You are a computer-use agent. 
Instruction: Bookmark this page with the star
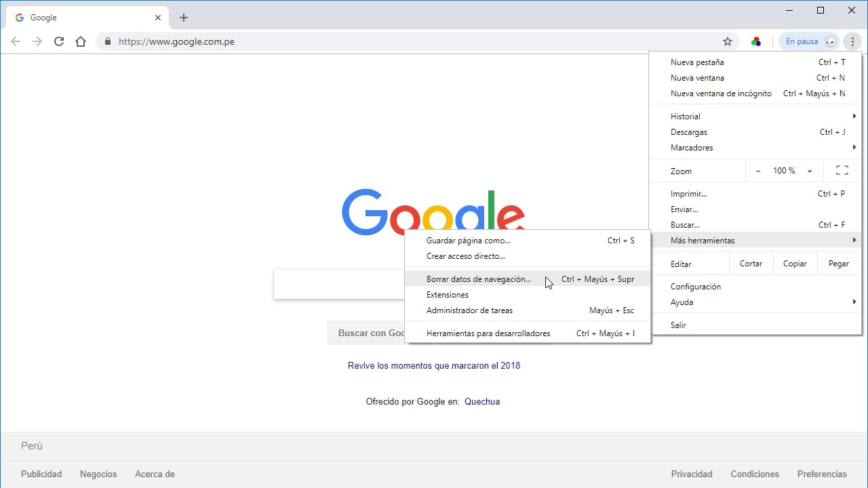pyautogui.click(x=728, y=41)
